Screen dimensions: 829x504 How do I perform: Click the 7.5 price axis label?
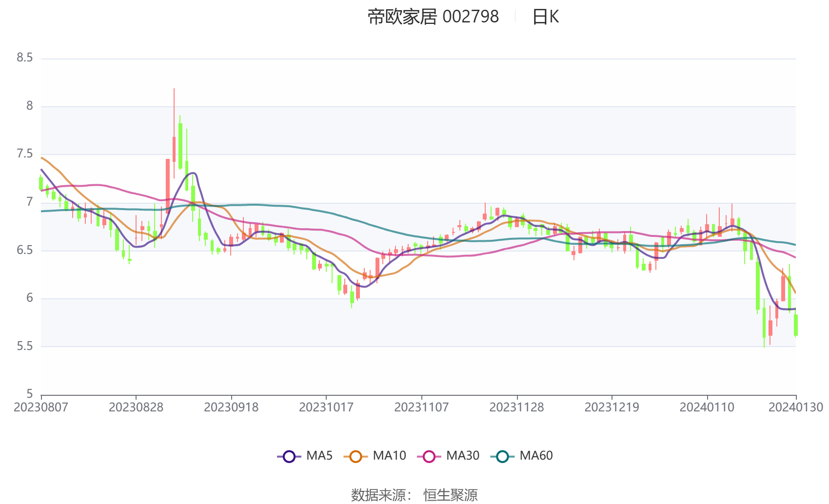(25, 155)
